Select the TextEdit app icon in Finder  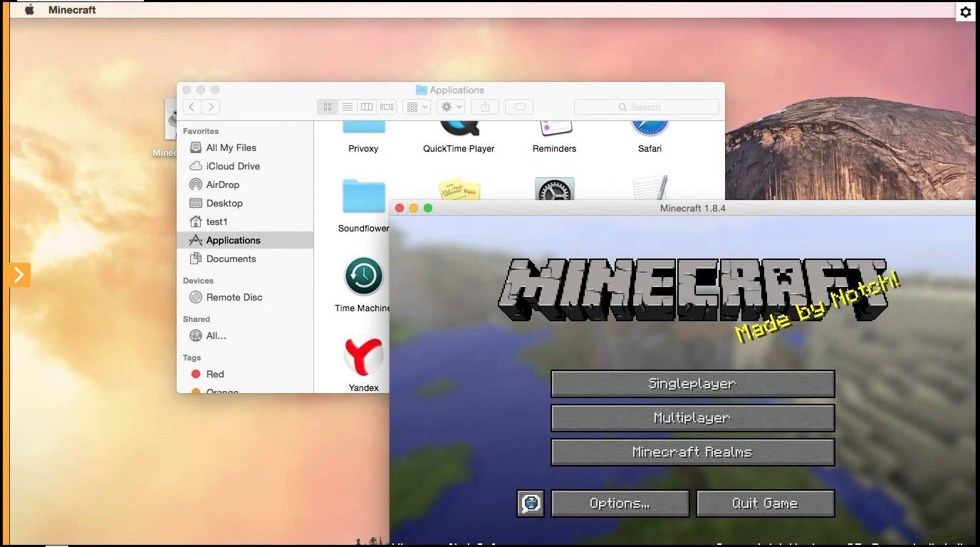pos(650,188)
